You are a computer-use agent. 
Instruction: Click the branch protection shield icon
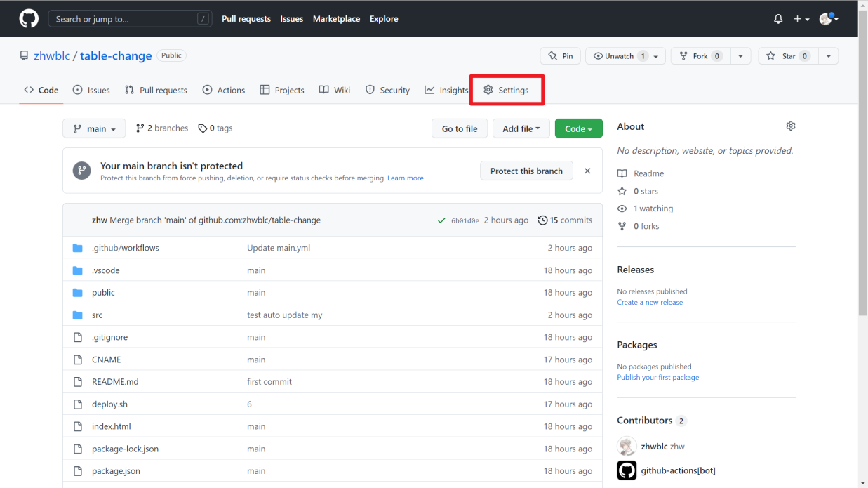click(82, 171)
